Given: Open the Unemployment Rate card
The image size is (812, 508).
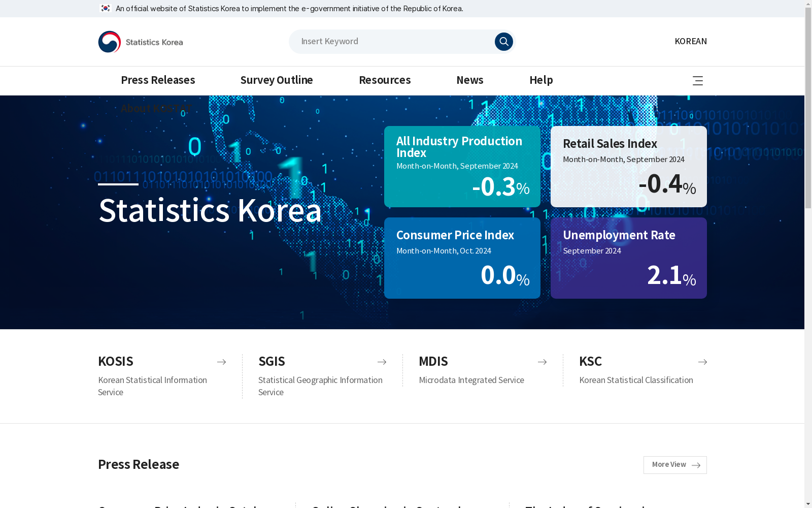Looking at the screenshot, I should [x=629, y=258].
